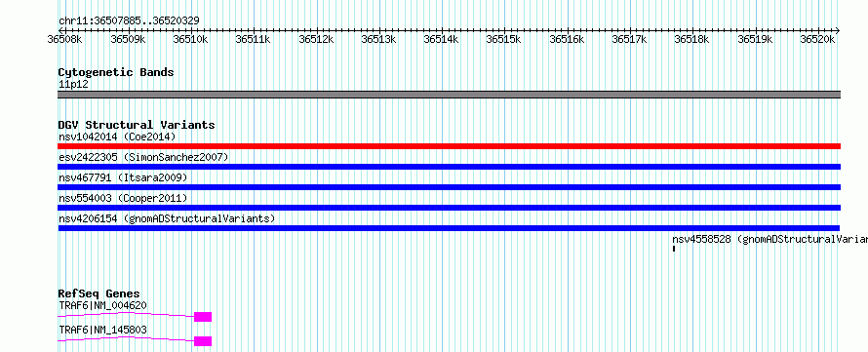868x352 pixels.
Task: Select the red nsv1042014 variant bar
Action: 449,146
